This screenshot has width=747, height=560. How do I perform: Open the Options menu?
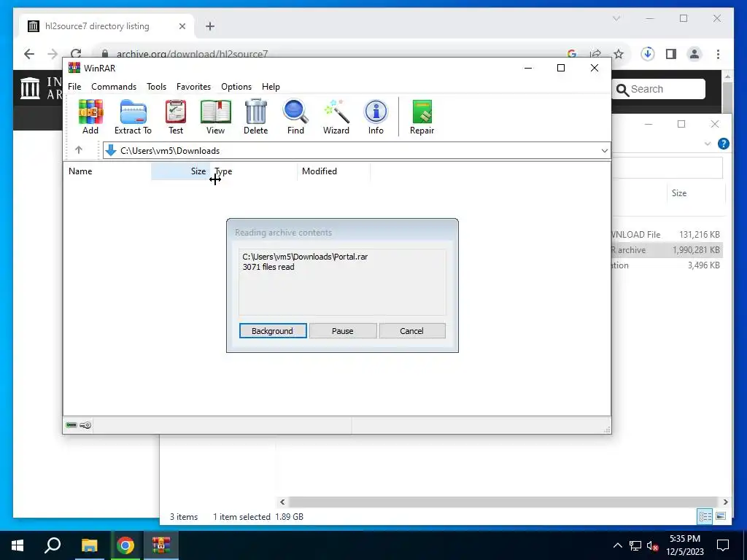(236, 87)
